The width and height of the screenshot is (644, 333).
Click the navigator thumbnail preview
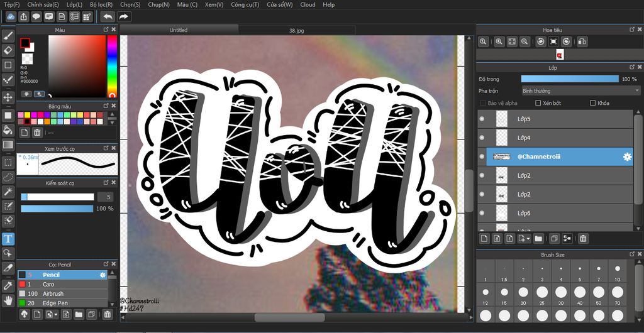[559, 55]
